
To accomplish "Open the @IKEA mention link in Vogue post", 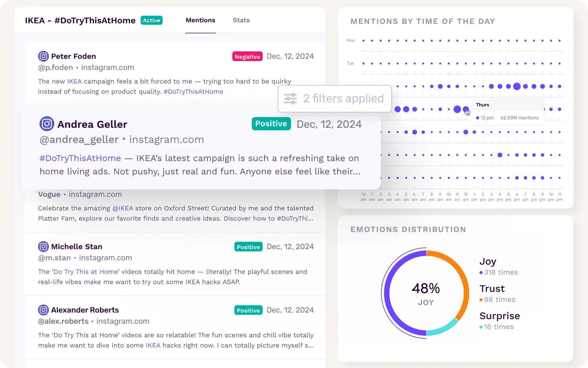I will coord(122,208).
